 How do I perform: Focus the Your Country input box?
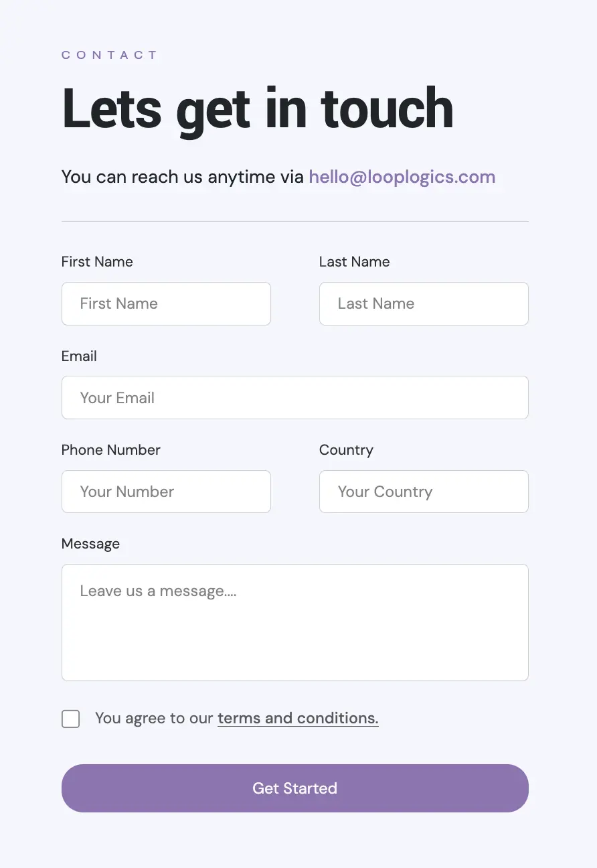point(424,492)
